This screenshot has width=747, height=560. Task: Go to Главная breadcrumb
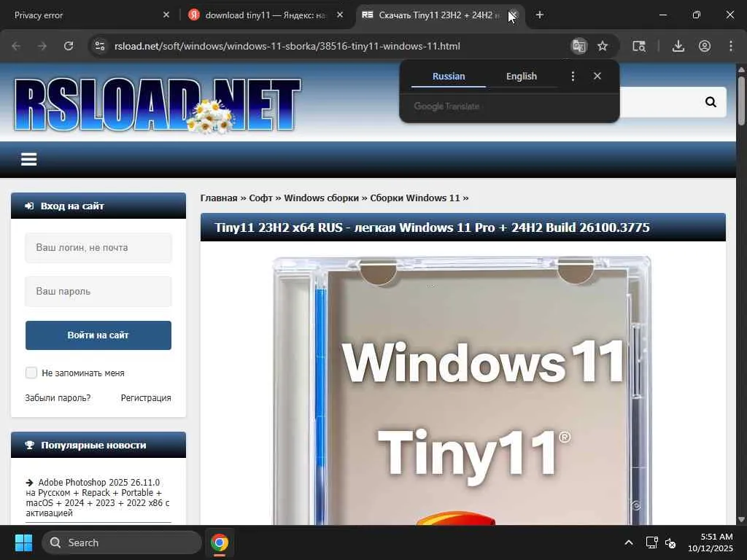click(219, 198)
